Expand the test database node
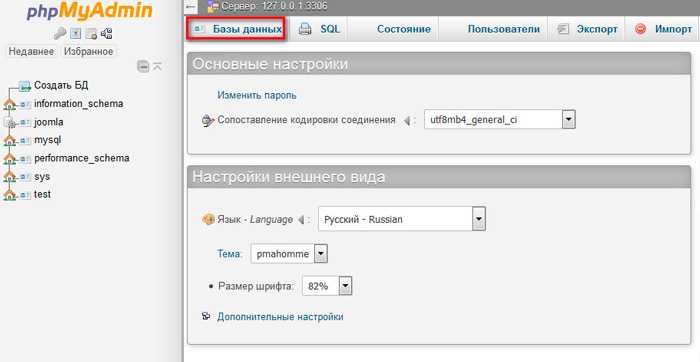The image size is (700, 362). [9, 195]
